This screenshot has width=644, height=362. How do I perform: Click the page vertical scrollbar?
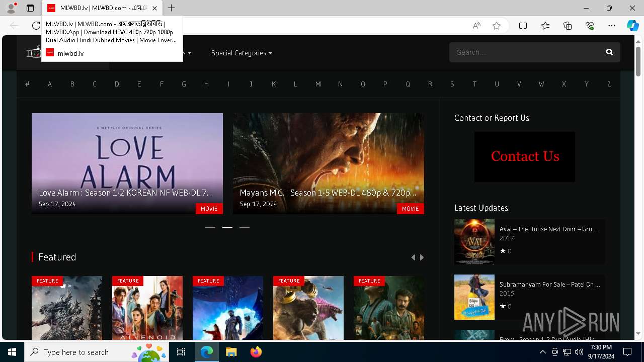click(638, 61)
